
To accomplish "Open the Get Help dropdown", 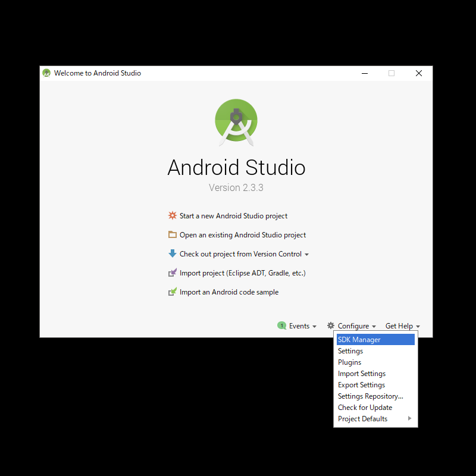I will pos(403,326).
